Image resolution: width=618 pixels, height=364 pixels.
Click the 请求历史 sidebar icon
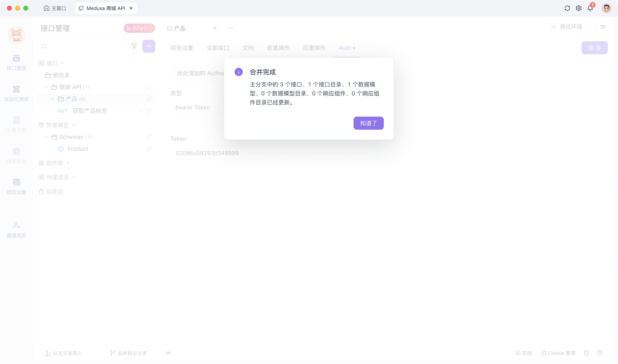click(x=16, y=155)
